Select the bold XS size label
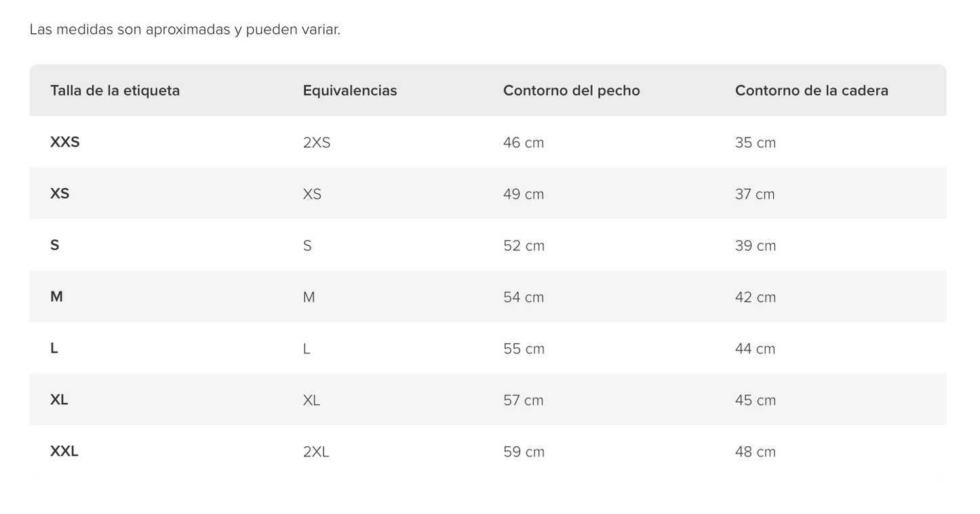This screenshot has height=514, width=980. pyautogui.click(x=60, y=193)
